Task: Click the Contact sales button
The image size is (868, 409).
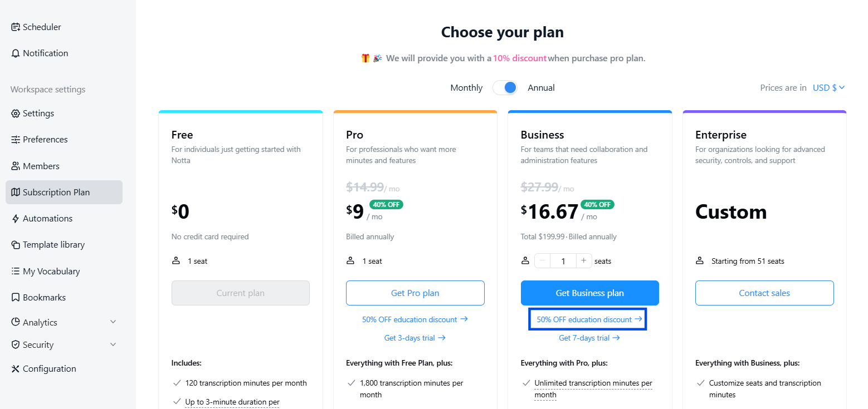Action: pos(764,293)
